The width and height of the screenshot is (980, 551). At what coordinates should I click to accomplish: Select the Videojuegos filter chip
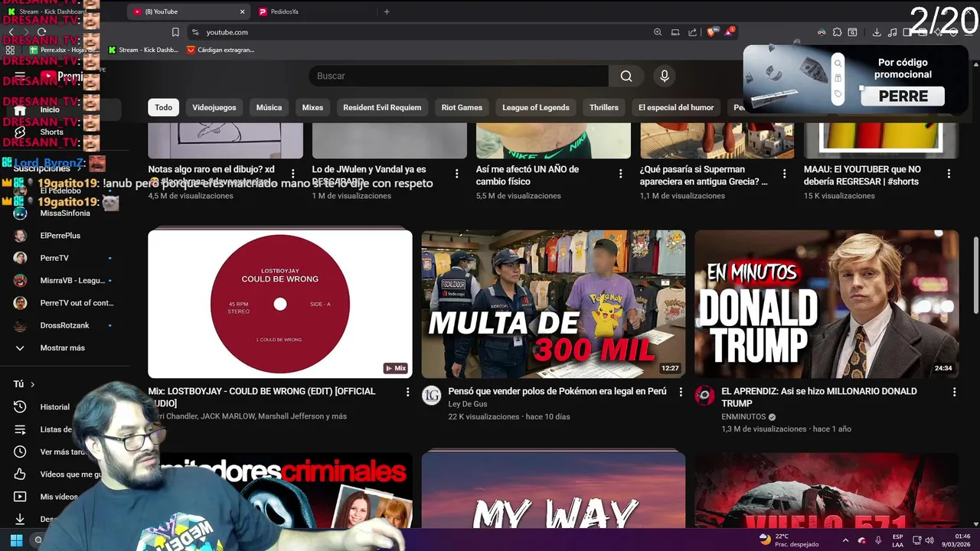[214, 107]
